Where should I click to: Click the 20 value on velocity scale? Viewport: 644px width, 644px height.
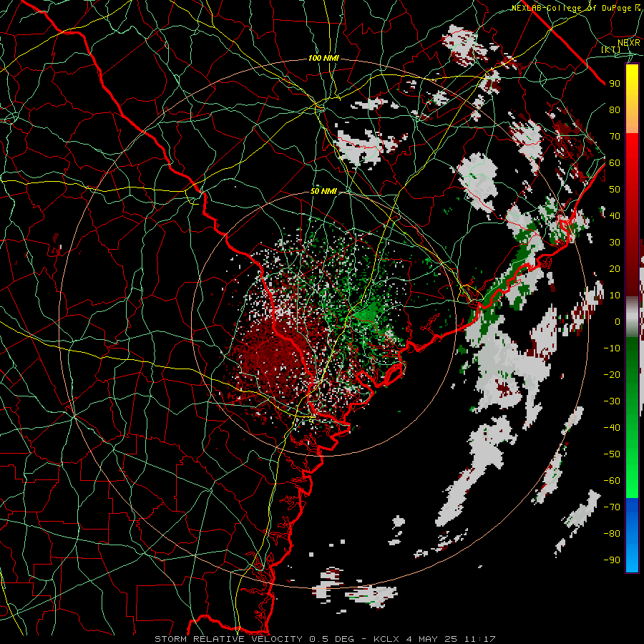(615, 269)
